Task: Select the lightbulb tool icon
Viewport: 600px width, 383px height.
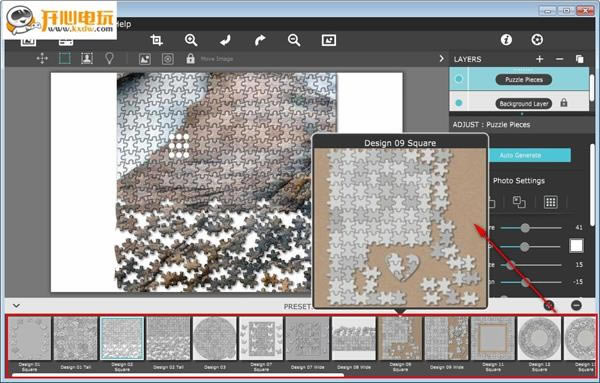Action: pos(109,59)
